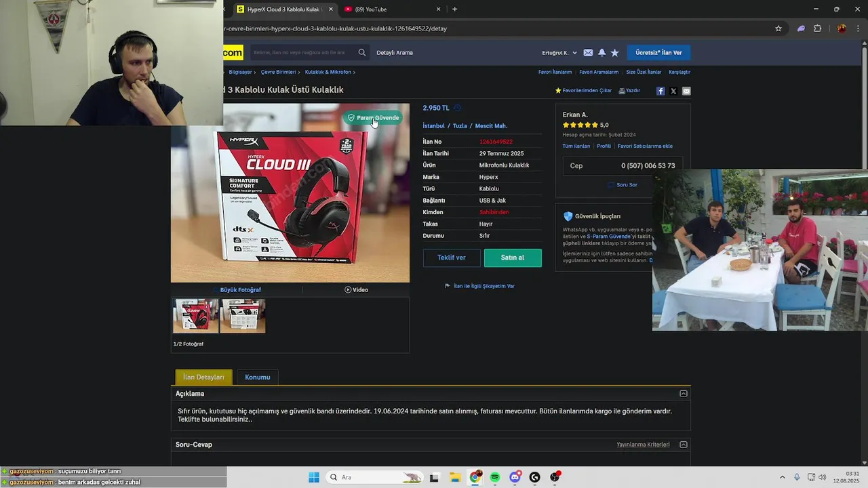Focus the site search input field
868x488 pixels.
(302, 53)
